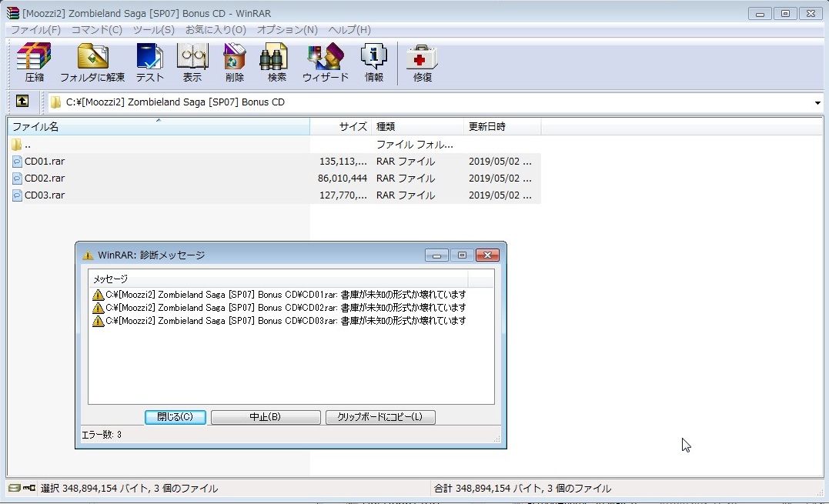
Task: Maximize the diagnostic message dialog
Action: pos(462,255)
